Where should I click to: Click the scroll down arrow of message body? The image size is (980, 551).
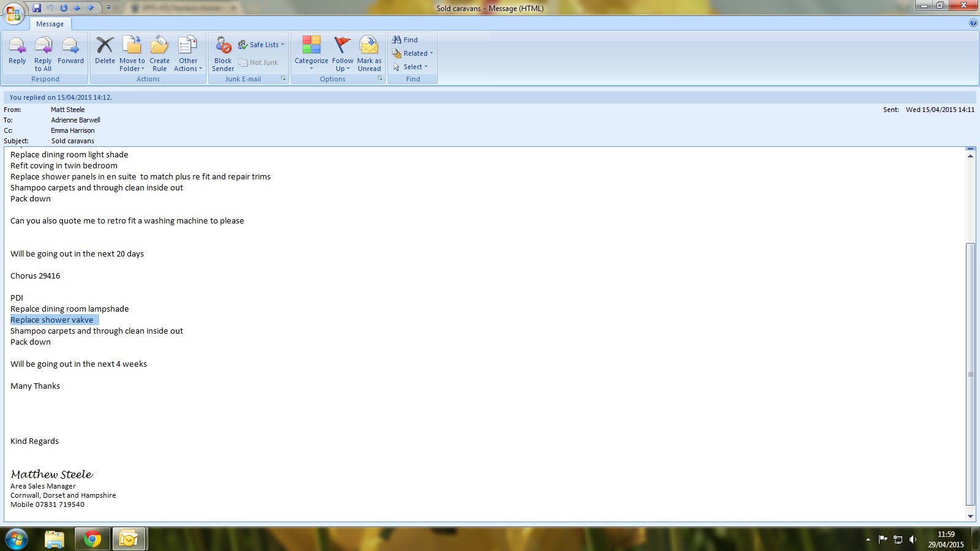pyautogui.click(x=970, y=516)
